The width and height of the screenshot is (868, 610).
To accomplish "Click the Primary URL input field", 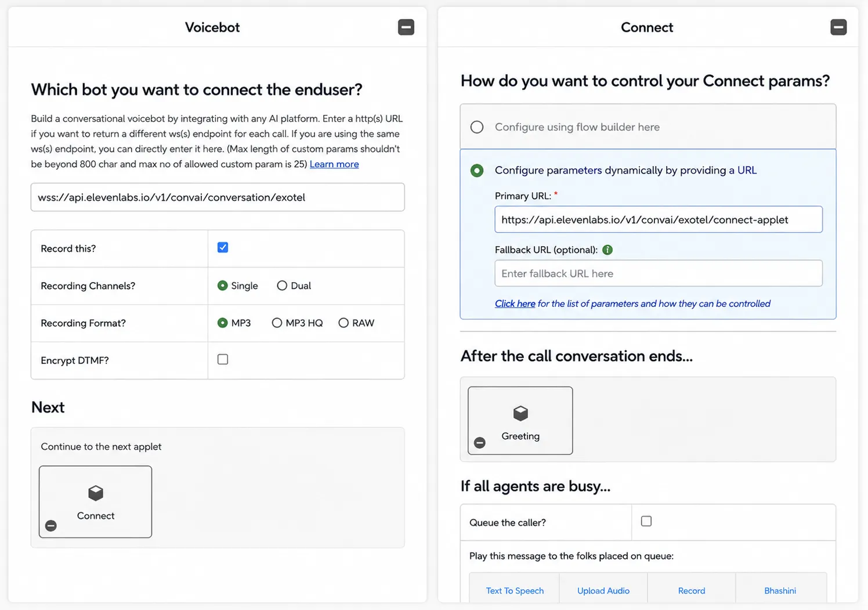I will pos(659,219).
